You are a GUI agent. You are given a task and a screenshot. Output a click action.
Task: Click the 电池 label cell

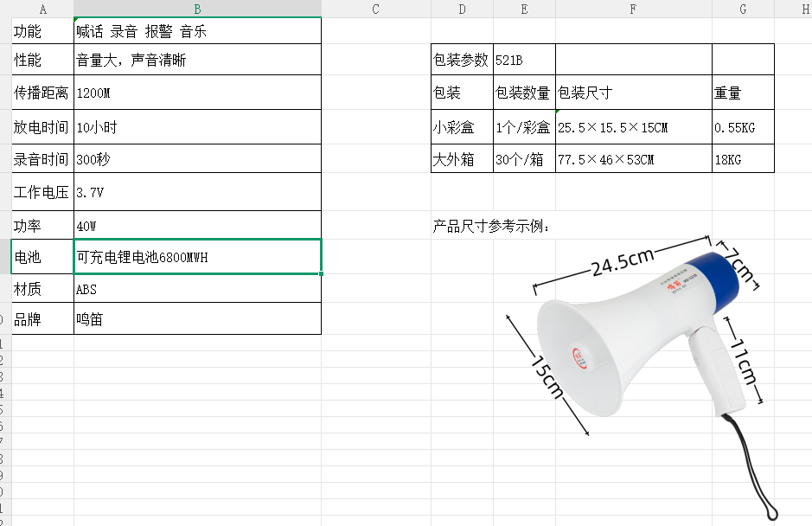pos(42,257)
